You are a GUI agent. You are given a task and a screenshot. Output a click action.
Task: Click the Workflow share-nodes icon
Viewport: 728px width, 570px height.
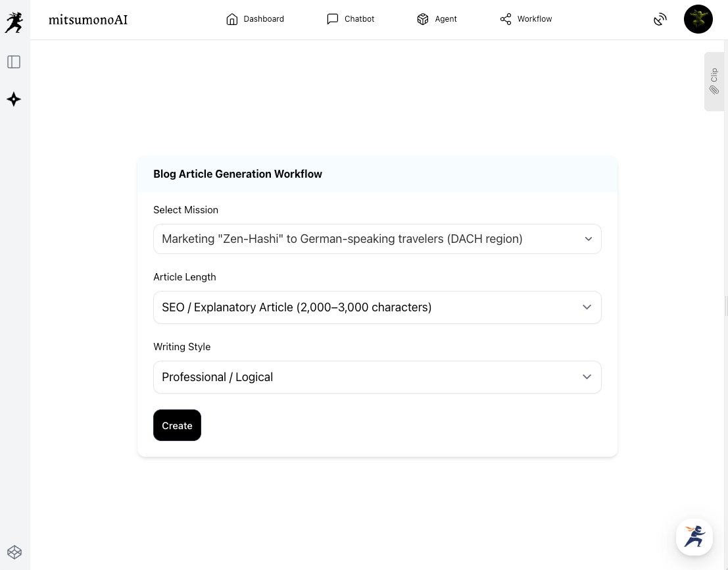tap(505, 19)
